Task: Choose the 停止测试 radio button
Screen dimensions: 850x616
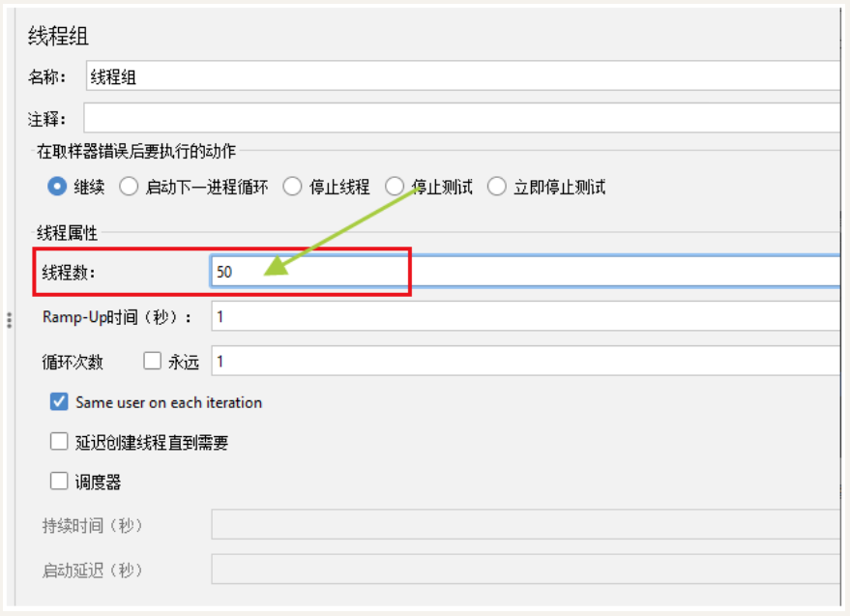Action: [x=395, y=187]
